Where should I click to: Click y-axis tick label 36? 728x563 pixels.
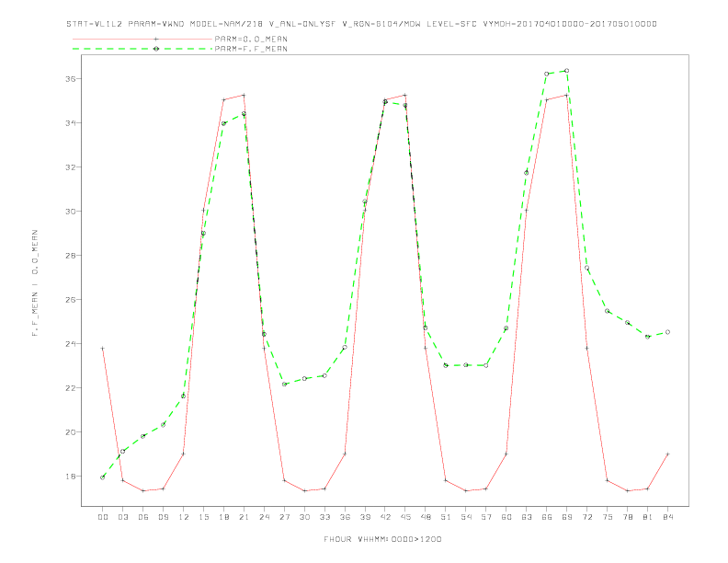pos(70,79)
